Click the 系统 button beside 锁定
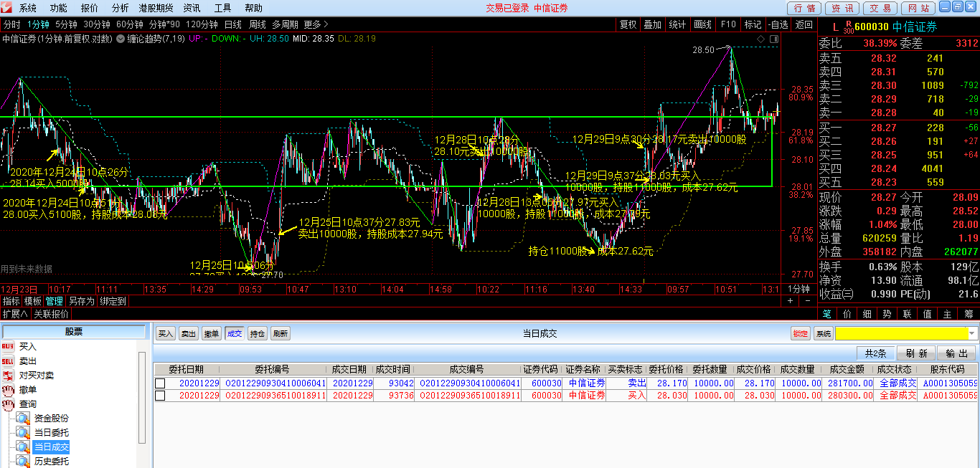 coord(824,333)
